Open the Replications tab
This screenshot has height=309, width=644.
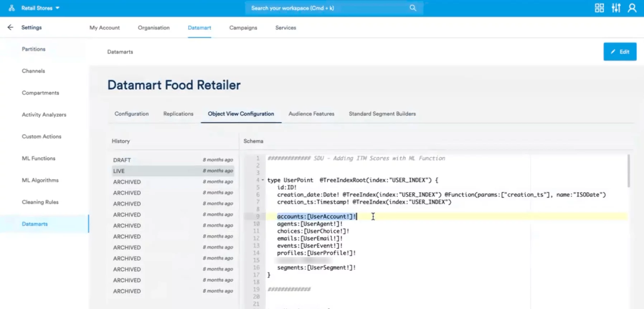coord(178,114)
